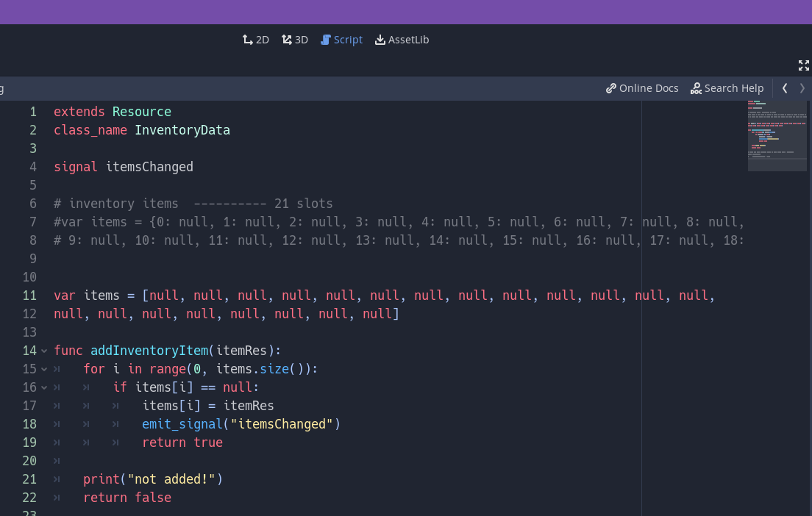The image size is (812, 516).
Task: Click the magnifier icon beside Search Help
Action: click(x=696, y=88)
